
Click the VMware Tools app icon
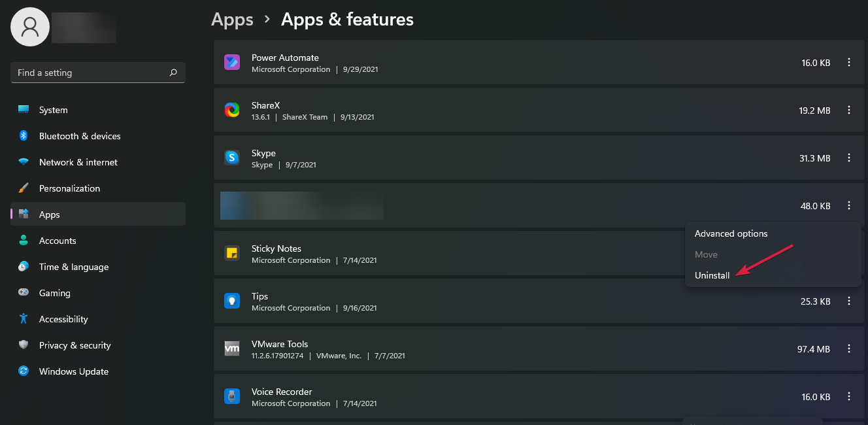tap(232, 348)
